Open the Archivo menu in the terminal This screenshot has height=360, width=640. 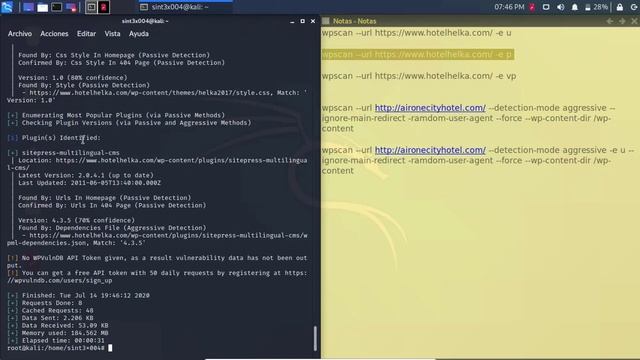20,34
